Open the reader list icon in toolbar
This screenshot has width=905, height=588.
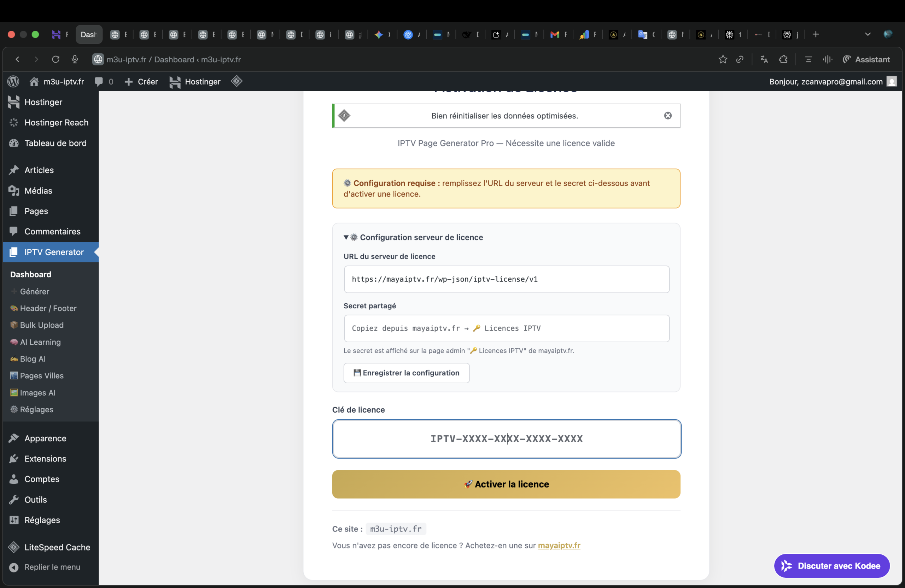point(808,59)
